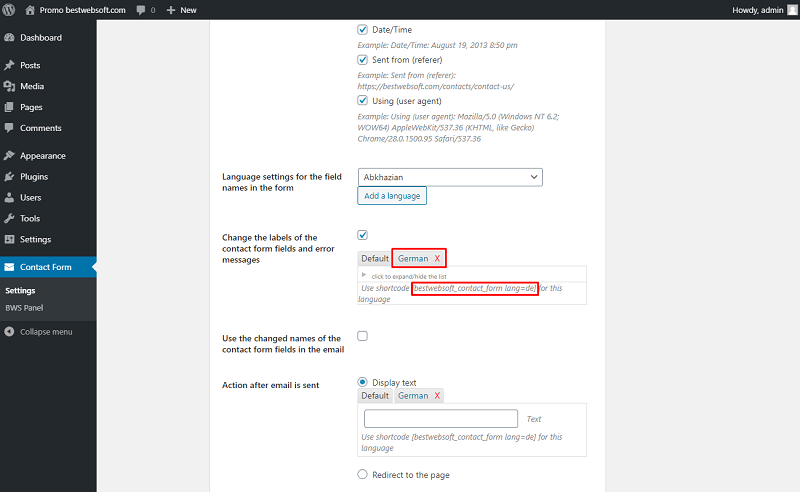Viewport: 800px width, 492px height.
Task: Switch to Default tab in labels section
Action: (x=375, y=258)
